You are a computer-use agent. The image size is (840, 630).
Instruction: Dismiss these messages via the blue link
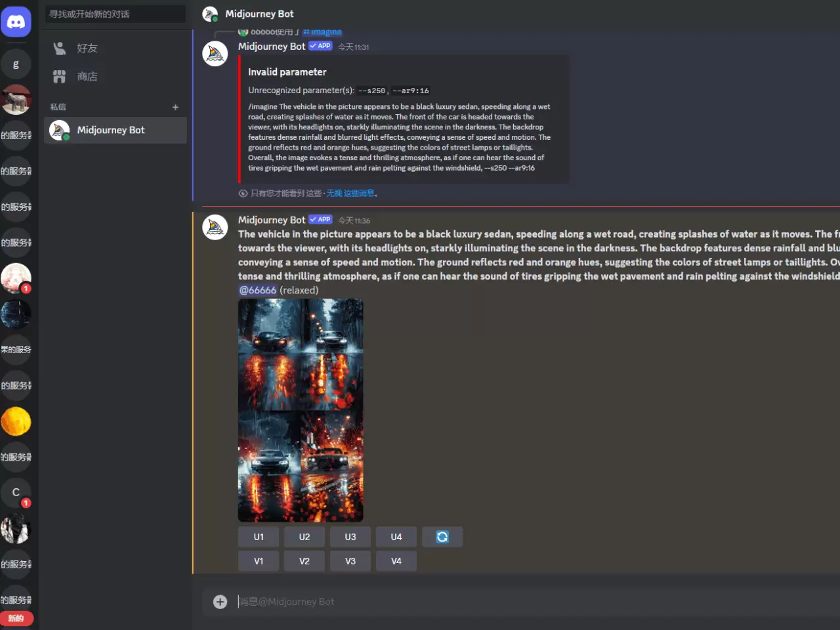[350, 194]
